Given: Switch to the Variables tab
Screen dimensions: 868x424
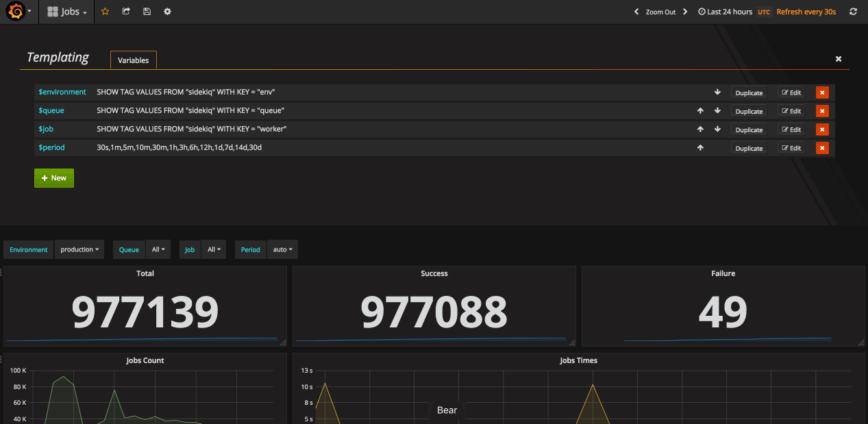Looking at the screenshot, I should pyautogui.click(x=133, y=60).
